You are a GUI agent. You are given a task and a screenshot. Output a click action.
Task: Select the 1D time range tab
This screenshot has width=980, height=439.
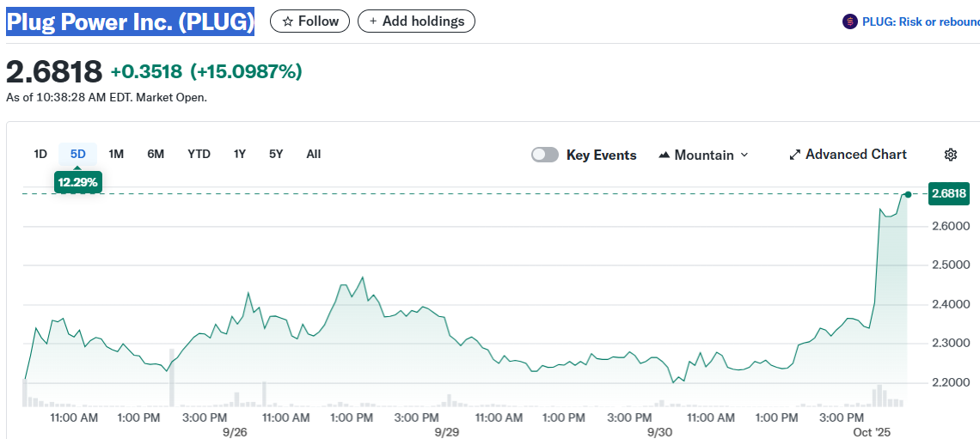coord(40,154)
